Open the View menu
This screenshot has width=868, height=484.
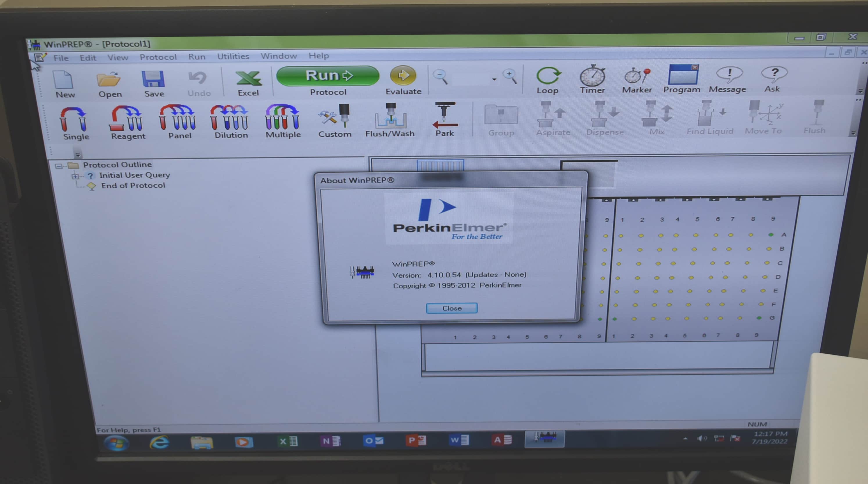[118, 57]
